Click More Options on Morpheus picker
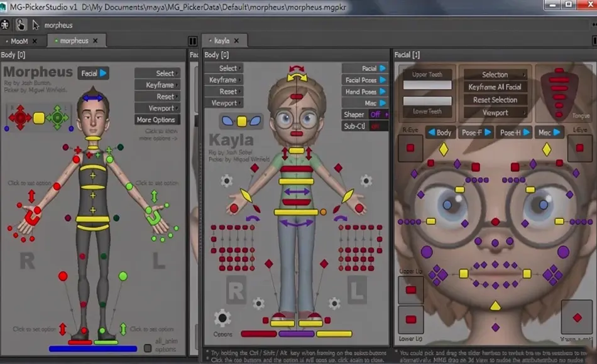 click(x=157, y=120)
